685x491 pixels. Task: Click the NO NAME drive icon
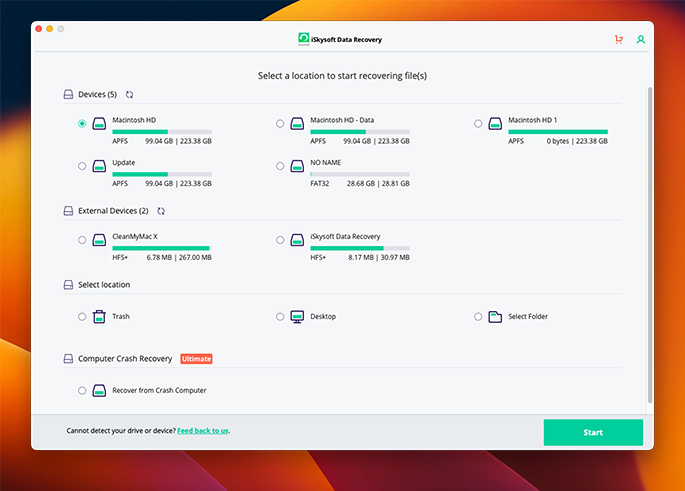pyautogui.click(x=297, y=166)
